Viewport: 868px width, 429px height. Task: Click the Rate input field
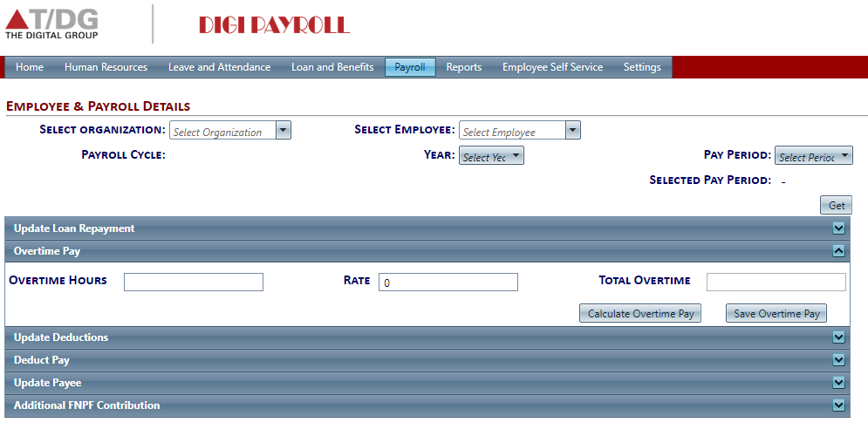(448, 282)
